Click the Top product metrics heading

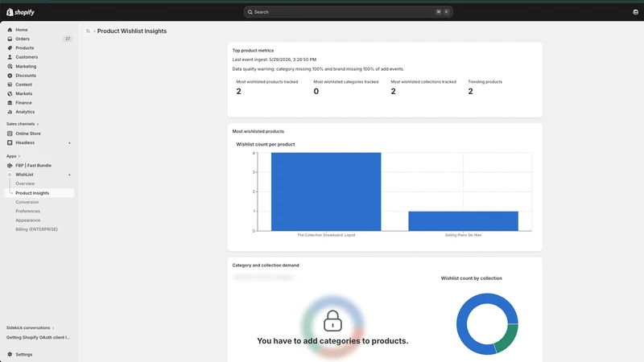253,51
